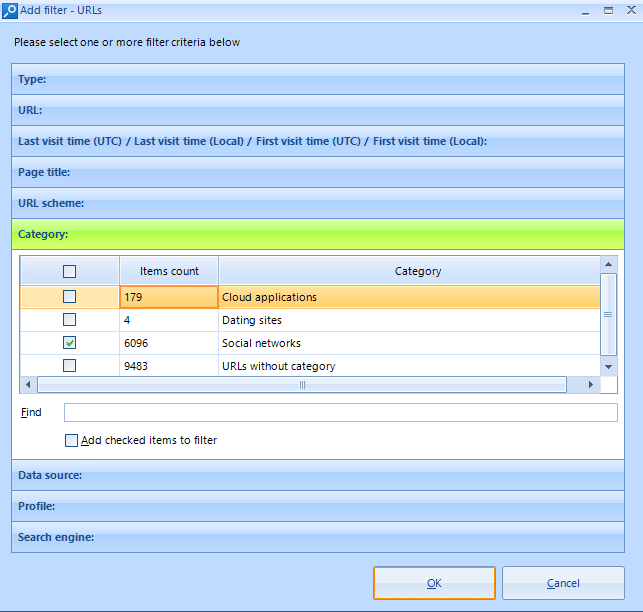Viewport: 643px width, 612px height.
Task: Click the Find text field
Action: pos(340,413)
